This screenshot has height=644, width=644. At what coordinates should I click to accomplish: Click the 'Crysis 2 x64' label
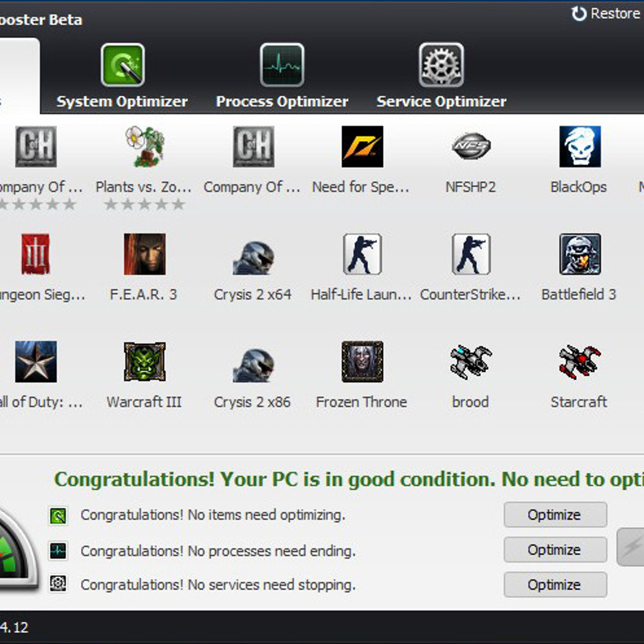(x=253, y=295)
